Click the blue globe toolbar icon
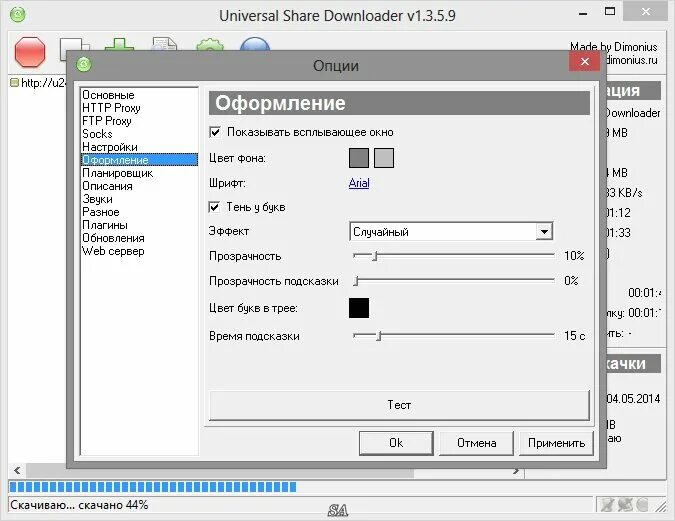 pos(254,44)
